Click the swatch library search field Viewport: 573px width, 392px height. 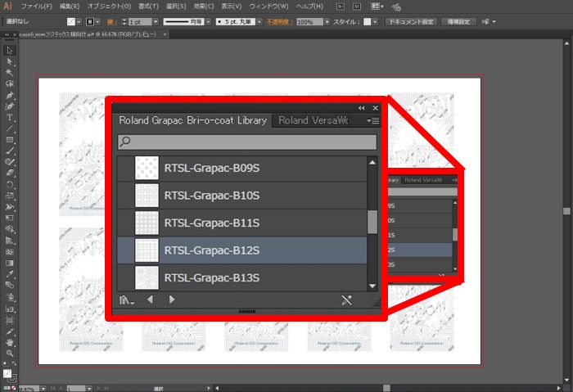coord(247,142)
